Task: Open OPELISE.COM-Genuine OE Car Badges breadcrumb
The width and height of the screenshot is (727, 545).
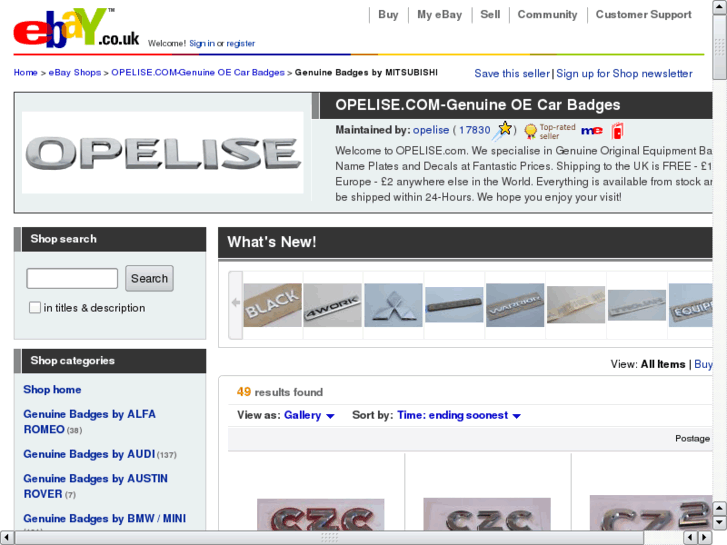Action: [198, 72]
